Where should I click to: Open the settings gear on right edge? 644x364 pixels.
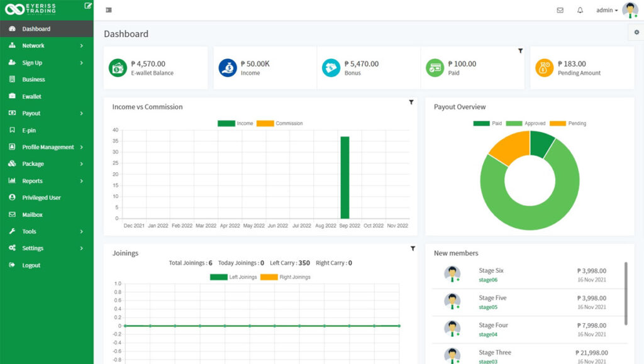click(636, 32)
